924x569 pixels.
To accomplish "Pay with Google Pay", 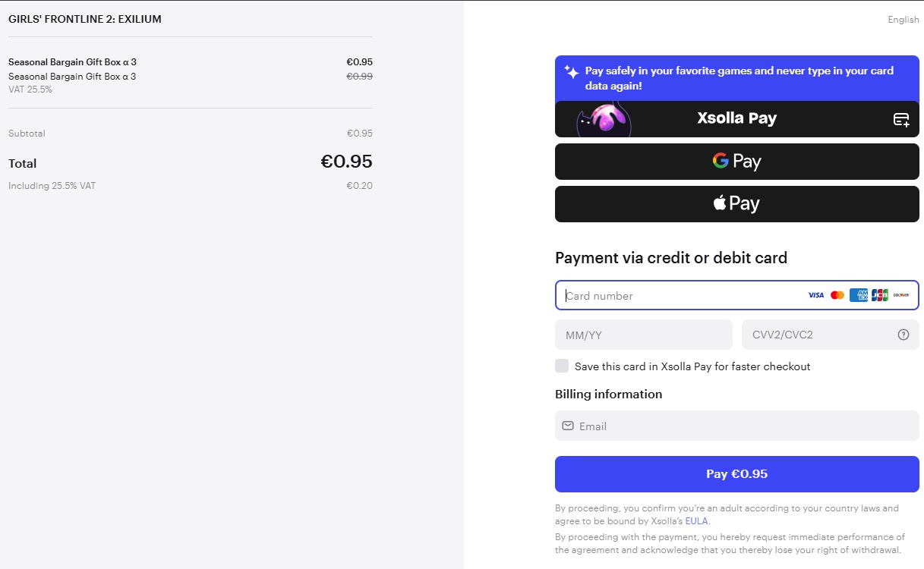I will pos(736,162).
